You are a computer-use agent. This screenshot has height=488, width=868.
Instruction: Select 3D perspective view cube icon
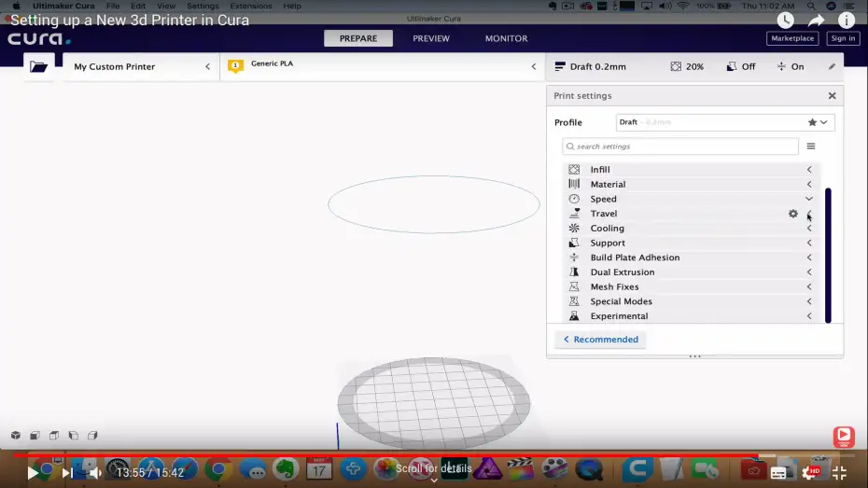click(16, 436)
